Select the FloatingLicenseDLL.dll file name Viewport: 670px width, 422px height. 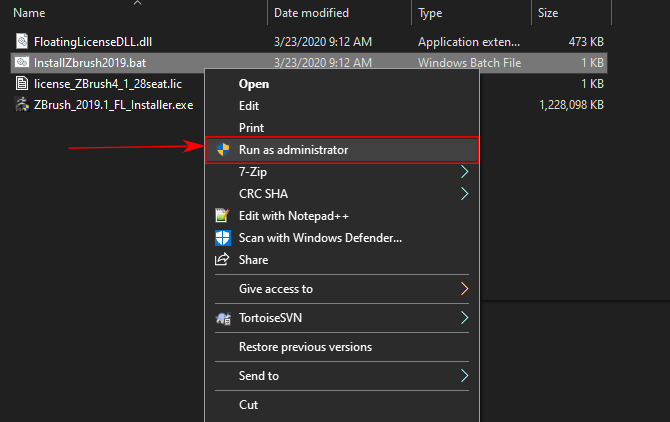(x=93, y=42)
